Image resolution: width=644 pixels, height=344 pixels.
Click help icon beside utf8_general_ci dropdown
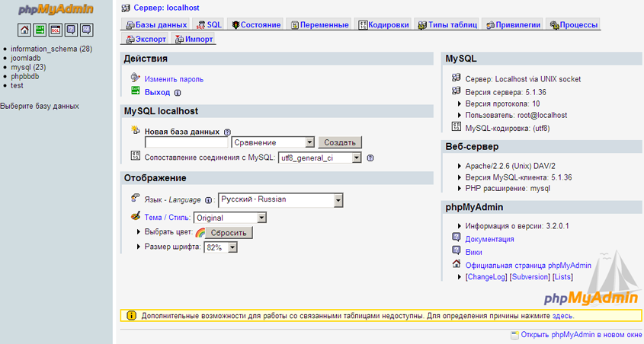point(370,158)
